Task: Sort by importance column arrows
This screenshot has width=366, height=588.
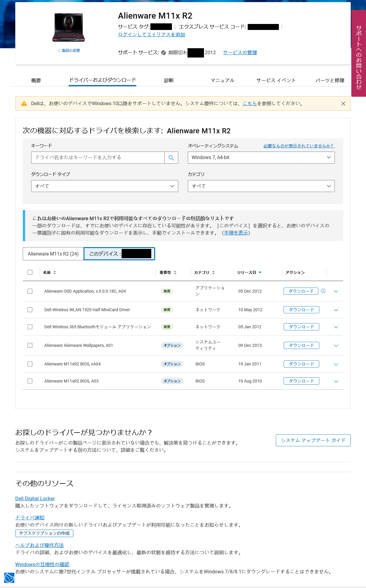Action: (175, 272)
